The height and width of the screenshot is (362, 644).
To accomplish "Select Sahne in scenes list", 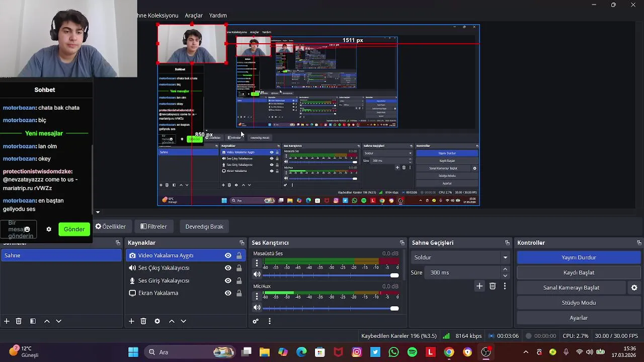I will (x=61, y=255).
